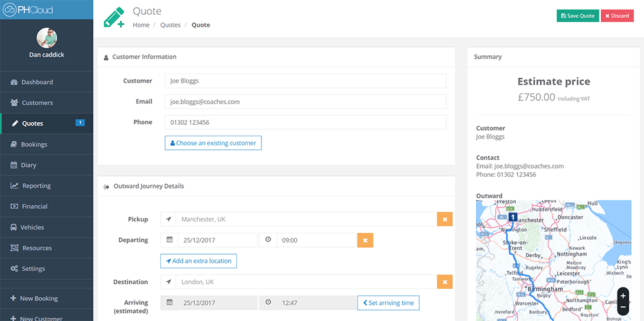Edit Departing time 09:00
The width and height of the screenshot is (644, 321).
(316, 240)
